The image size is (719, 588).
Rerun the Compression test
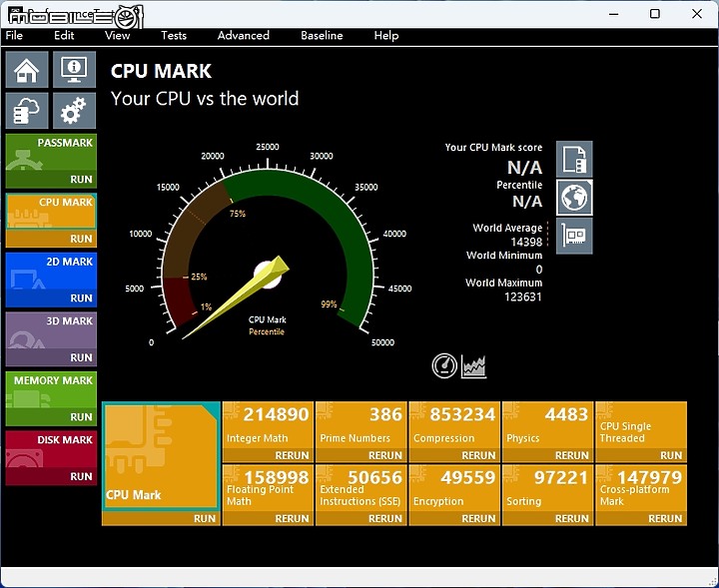(478, 455)
